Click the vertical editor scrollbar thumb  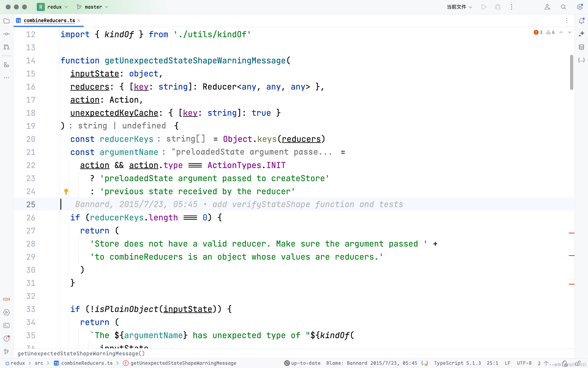tap(571, 72)
